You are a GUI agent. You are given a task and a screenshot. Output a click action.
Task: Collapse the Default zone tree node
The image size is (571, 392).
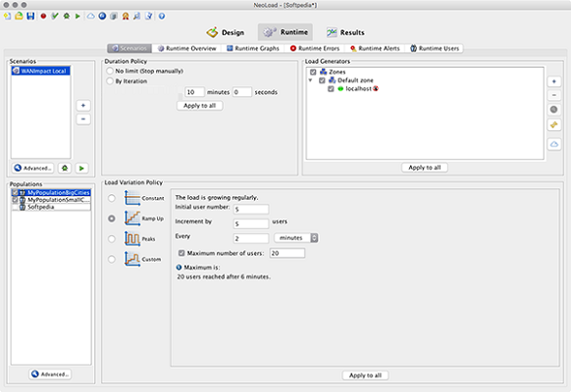(310, 80)
